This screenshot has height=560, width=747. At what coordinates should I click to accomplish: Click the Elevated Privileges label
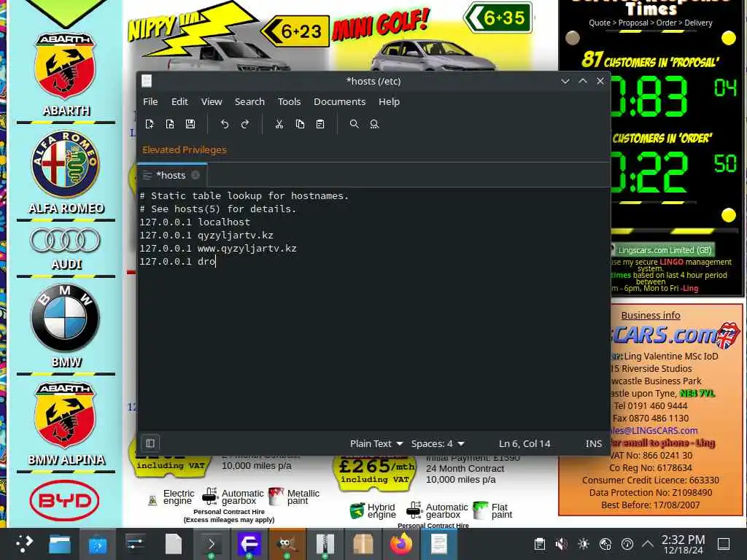(185, 150)
